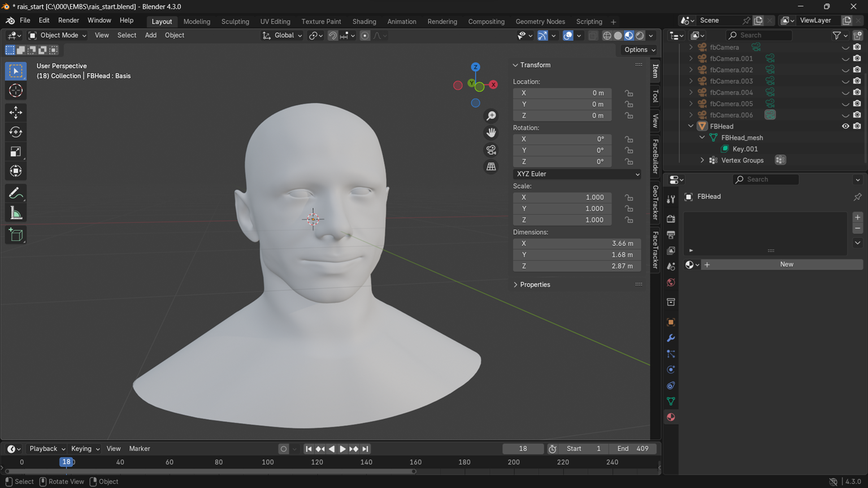
Task: Click the End frame 409 field
Action: (x=633, y=448)
